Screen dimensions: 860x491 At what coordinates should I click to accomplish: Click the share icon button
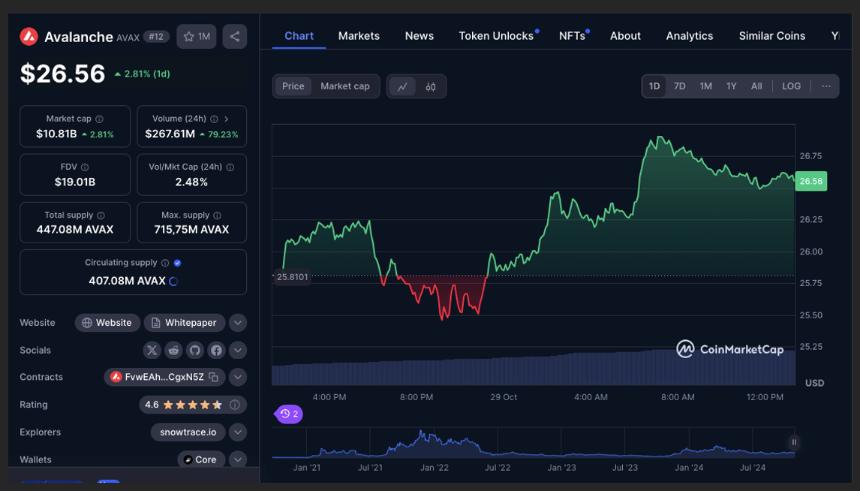pos(235,37)
